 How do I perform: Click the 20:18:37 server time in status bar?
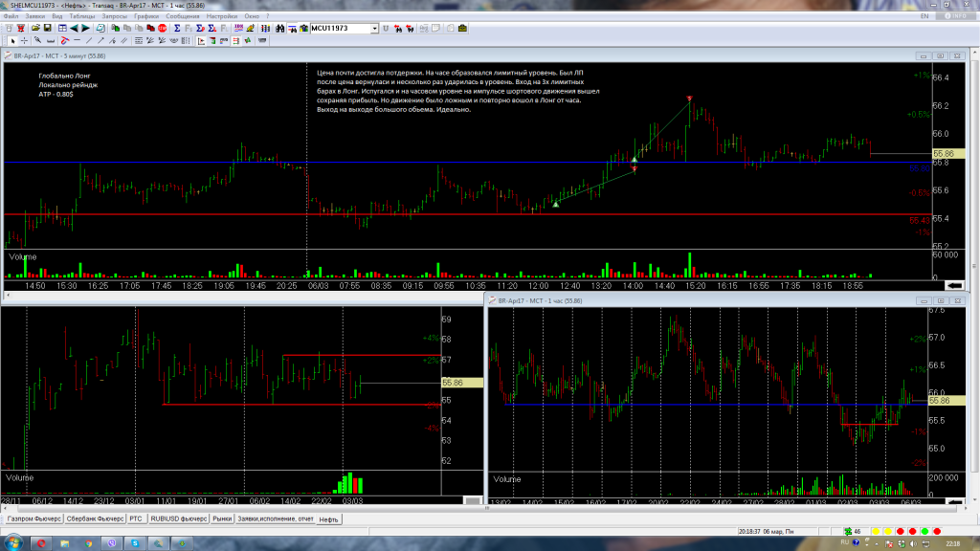pos(750,532)
